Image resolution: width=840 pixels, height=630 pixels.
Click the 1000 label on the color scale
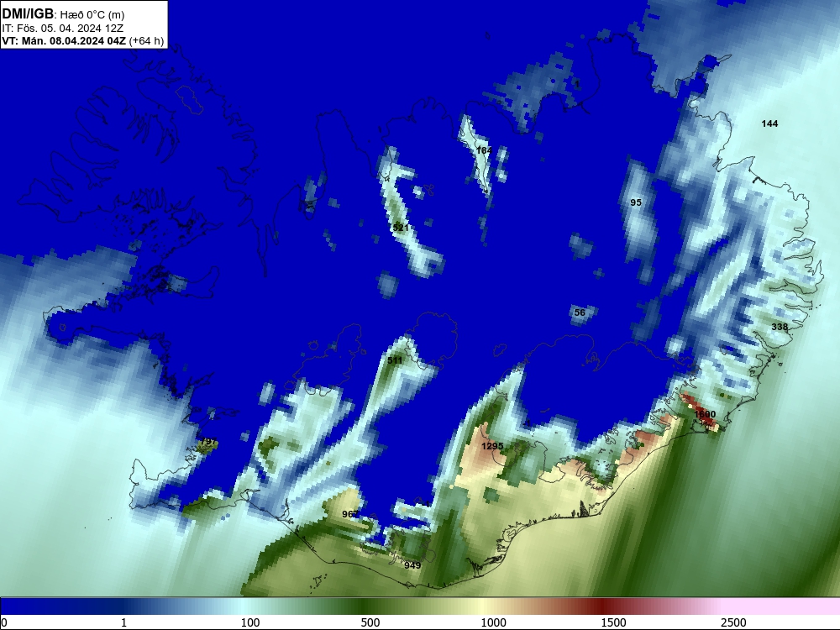pyautogui.click(x=493, y=622)
